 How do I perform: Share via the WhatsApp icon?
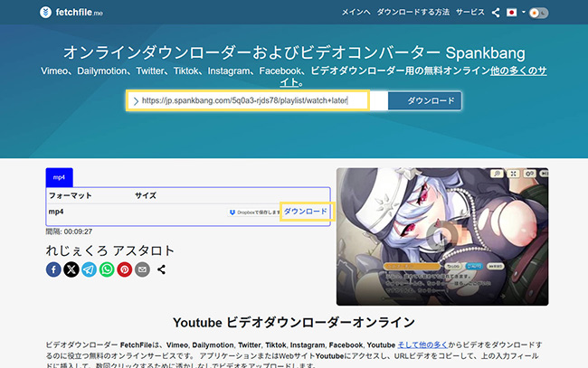[107, 269]
